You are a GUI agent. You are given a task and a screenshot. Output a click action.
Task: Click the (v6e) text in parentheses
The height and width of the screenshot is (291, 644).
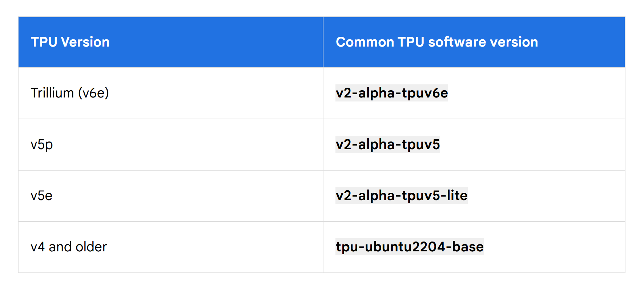(x=93, y=93)
